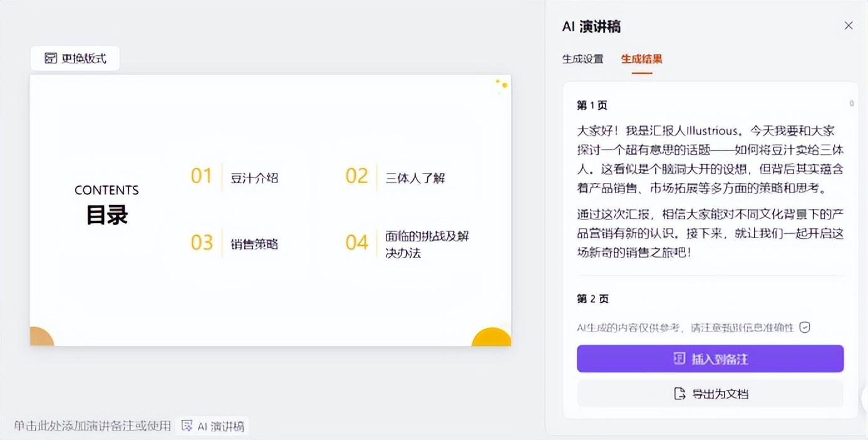Open AI 演讲稿 from the notes bar
868x440 pixels.
pos(213,426)
